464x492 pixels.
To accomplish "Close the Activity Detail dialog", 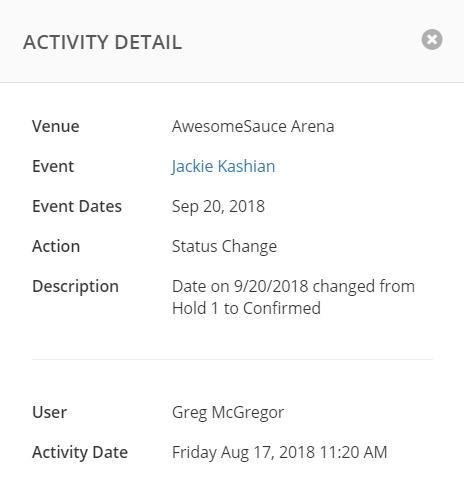I will coord(432,40).
